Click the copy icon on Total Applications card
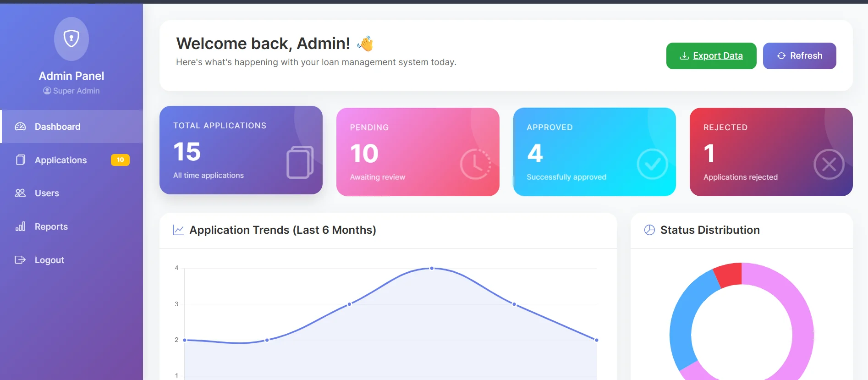This screenshot has width=868, height=380. pos(300,162)
